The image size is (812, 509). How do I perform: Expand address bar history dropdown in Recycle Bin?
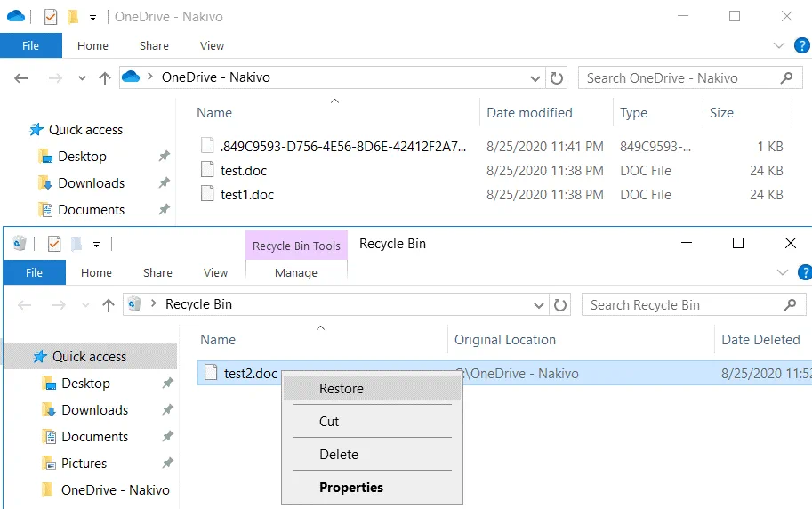(539, 306)
